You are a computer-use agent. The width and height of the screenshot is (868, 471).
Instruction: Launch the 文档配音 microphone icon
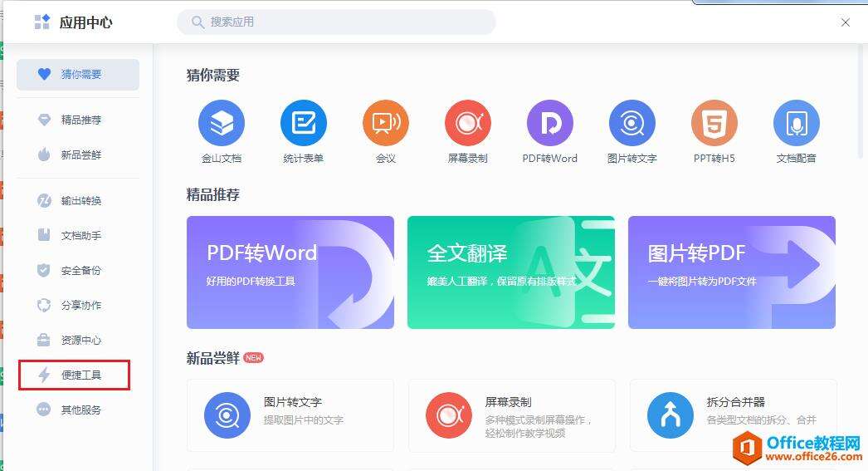(x=796, y=123)
